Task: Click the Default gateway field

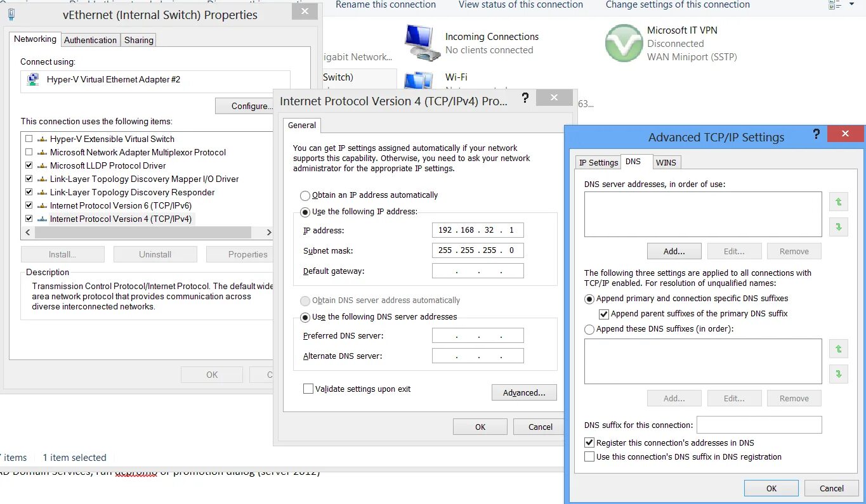Action: tap(478, 271)
